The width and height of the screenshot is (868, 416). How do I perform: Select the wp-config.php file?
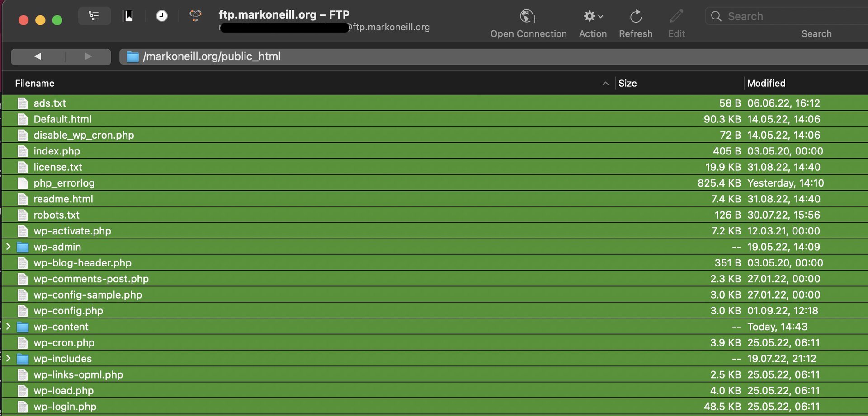pos(68,311)
